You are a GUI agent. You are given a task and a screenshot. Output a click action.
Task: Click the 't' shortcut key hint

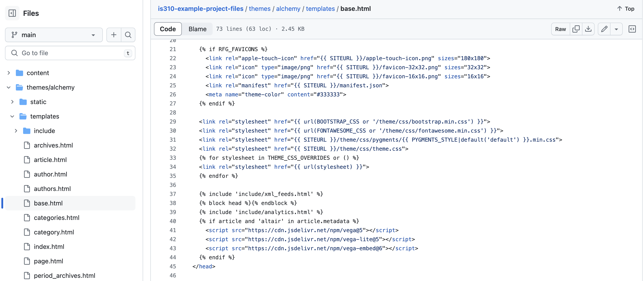coord(128,53)
